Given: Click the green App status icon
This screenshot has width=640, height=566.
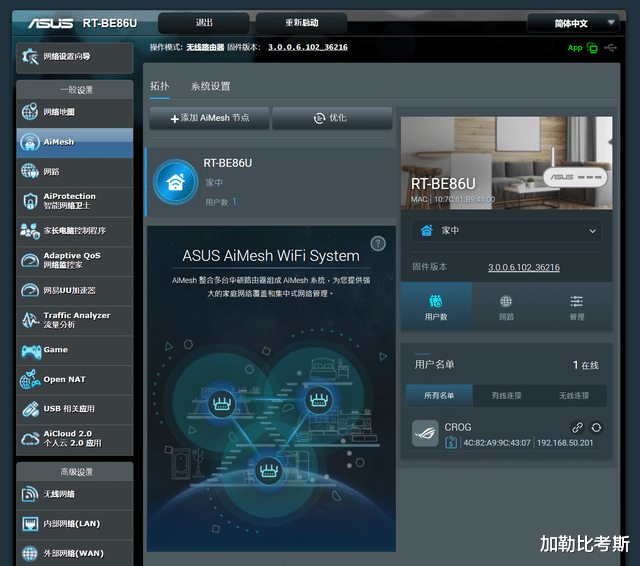Looking at the screenshot, I should pyautogui.click(x=592, y=48).
